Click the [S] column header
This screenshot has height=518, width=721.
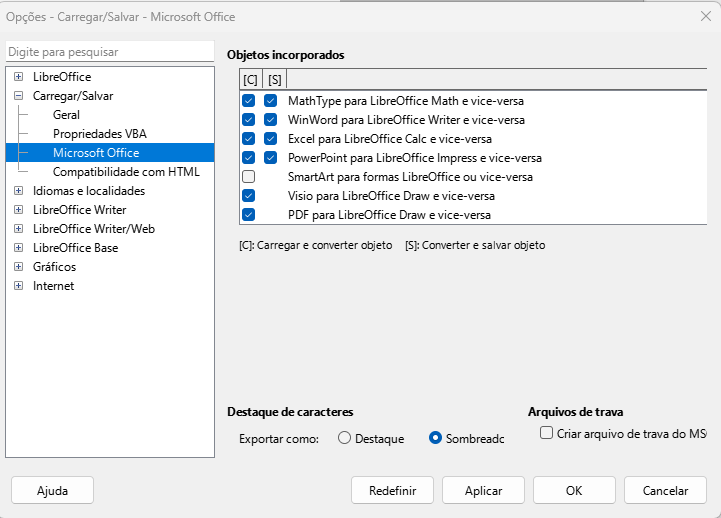275,80
